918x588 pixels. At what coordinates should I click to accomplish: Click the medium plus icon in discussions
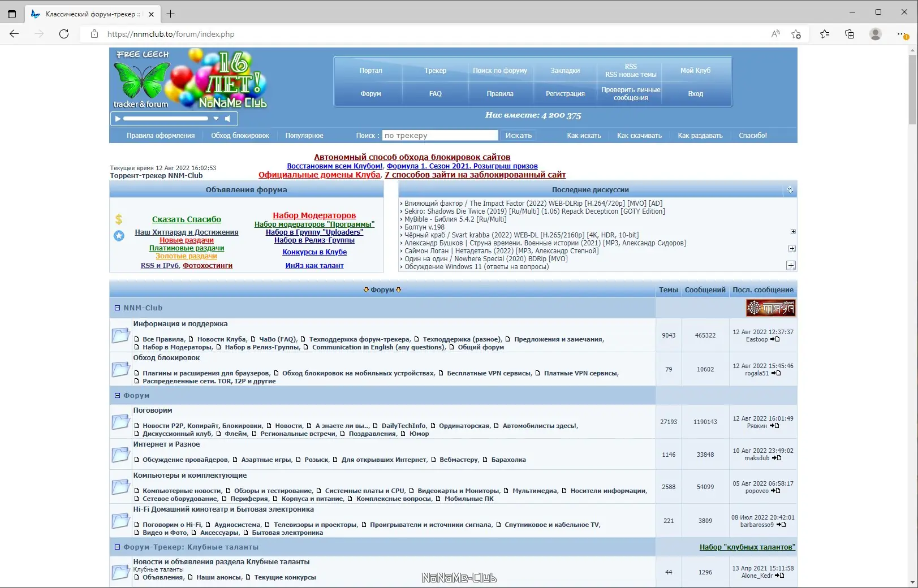[x=792, y=248]
